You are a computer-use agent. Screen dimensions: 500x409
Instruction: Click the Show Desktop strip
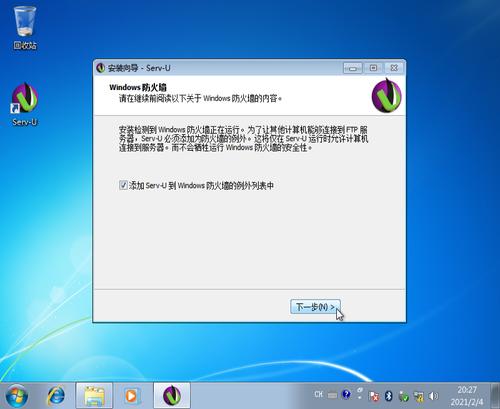click(496, 396)
